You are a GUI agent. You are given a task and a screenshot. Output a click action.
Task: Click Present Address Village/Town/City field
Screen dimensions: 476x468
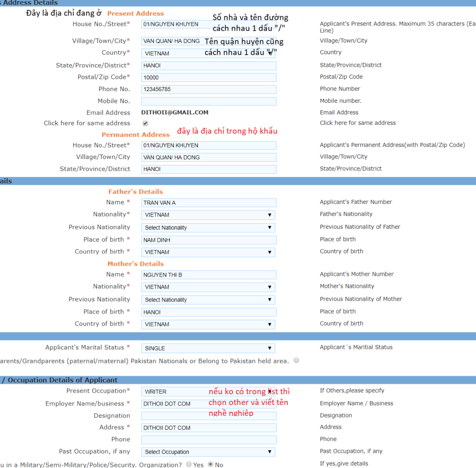(x=209, y=41)
